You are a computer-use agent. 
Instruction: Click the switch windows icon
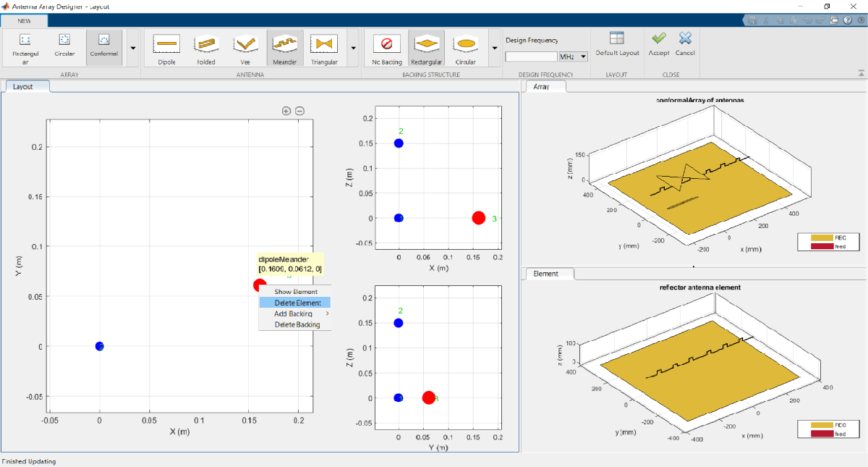834,21
